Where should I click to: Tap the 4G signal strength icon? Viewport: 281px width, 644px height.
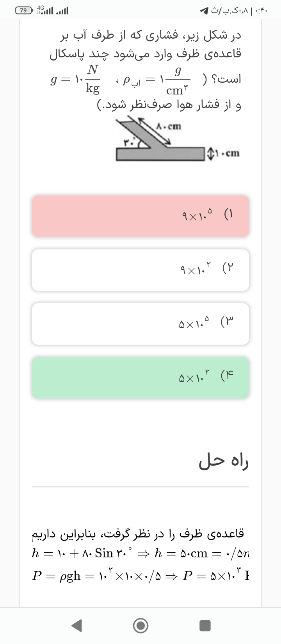pos(45,10)
